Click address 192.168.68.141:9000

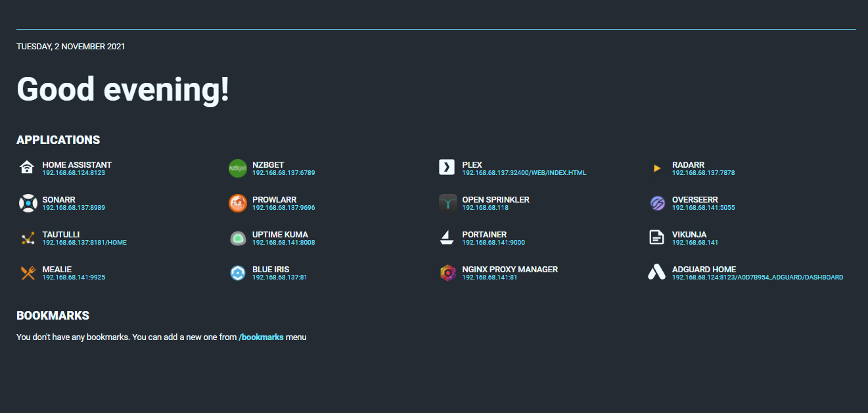click(493, 243)
